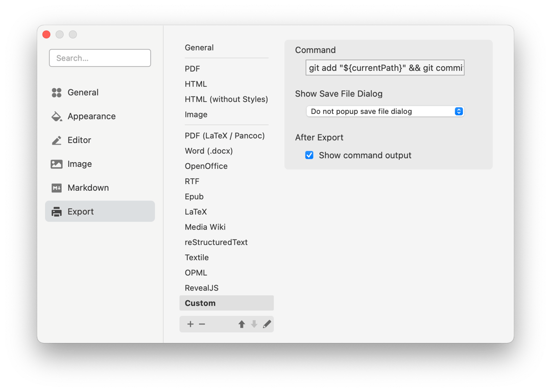551x392 pixels.
Task: Select PDF (LaTeX / Pancoc) export format
Action: (x=225, y=136)
